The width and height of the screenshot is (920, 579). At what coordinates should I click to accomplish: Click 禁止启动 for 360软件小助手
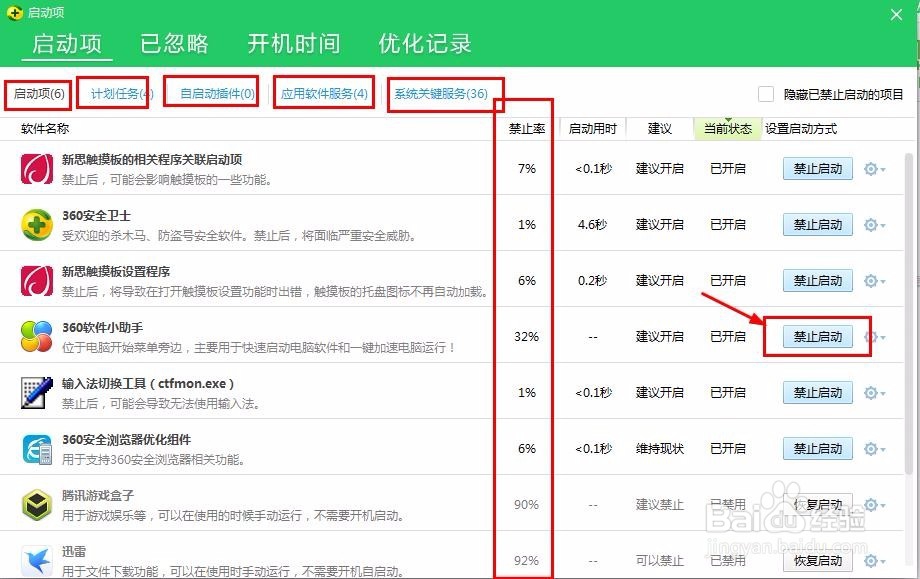coord(816,336)
